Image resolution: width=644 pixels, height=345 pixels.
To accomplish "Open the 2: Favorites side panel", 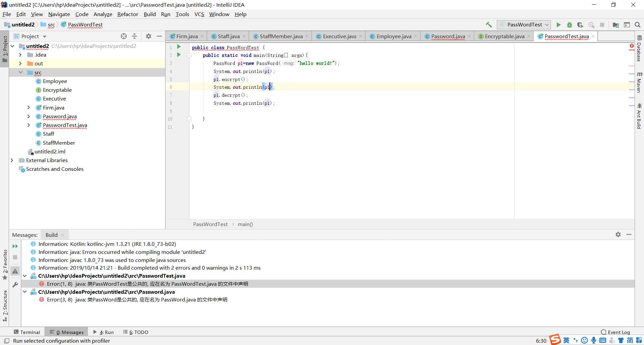I will coord(5,265).
